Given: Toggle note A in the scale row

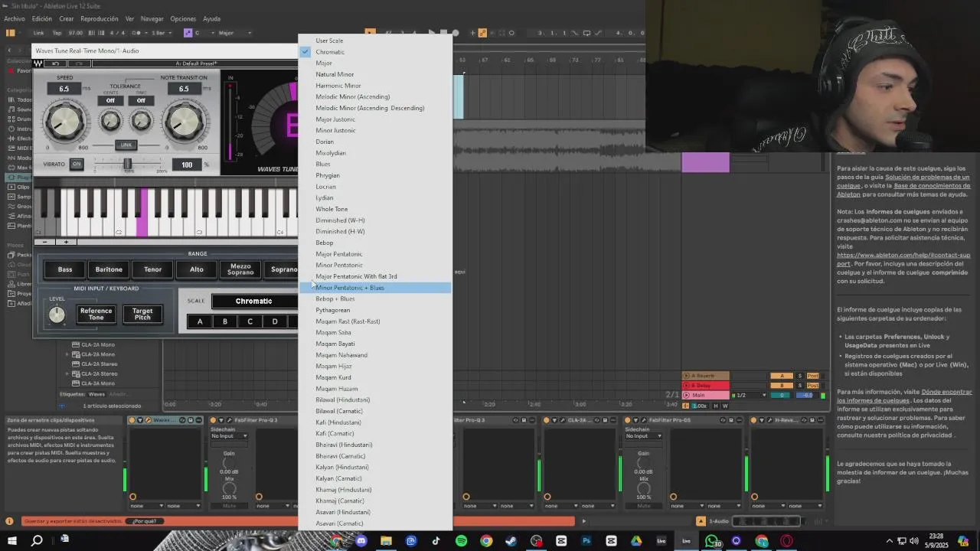Looking at the screenshot, I should pos(200,321).
